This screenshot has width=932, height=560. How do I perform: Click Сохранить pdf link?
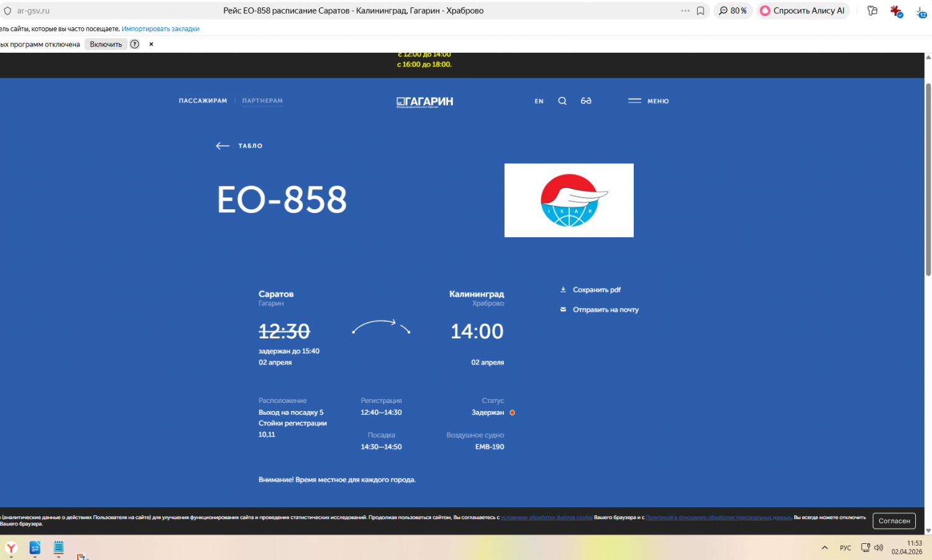click(596, 290)
